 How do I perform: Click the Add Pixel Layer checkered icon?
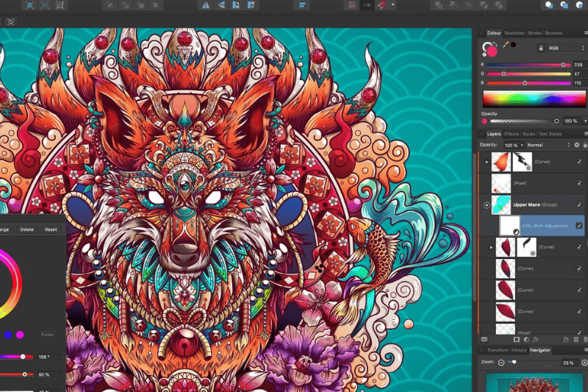[576, 340]
